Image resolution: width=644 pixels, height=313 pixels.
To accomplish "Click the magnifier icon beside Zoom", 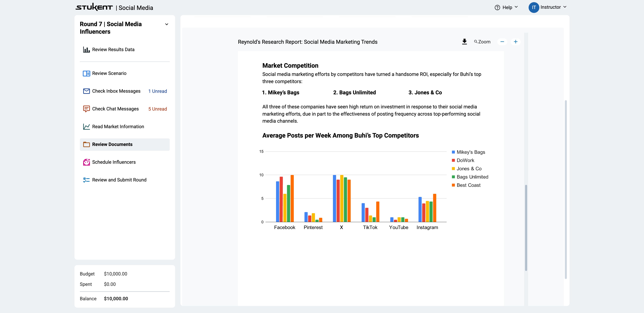I will pyautogui.click(x=475, y=41).
